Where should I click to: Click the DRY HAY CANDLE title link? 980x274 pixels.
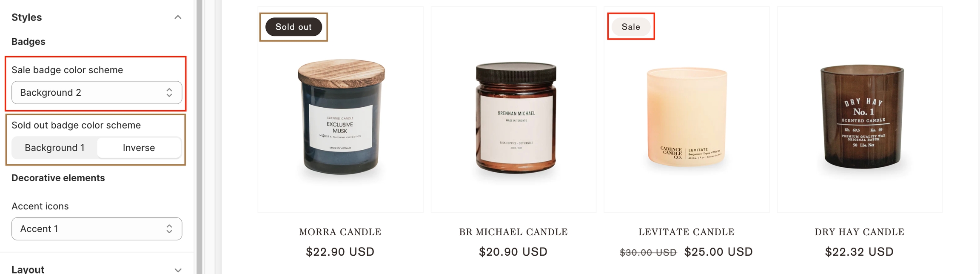click(x=860, y=232)
